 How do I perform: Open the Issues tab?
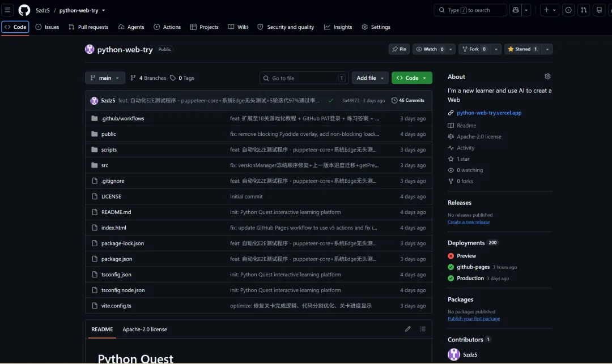click(x=47, y=27)
